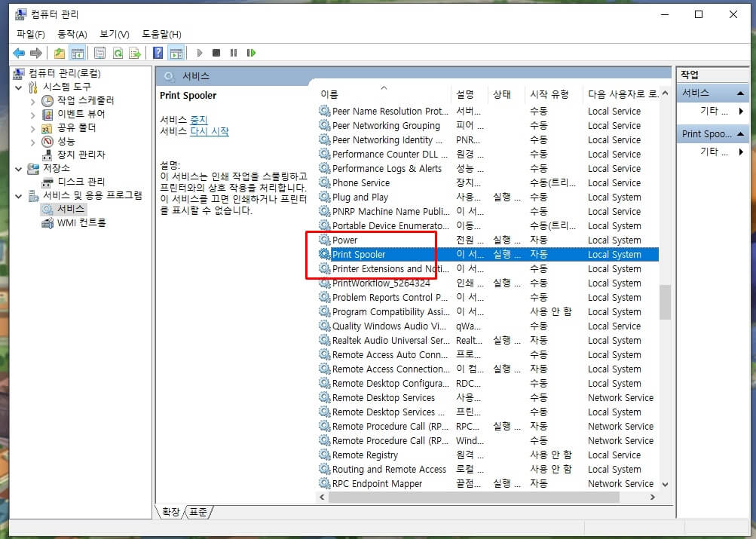Select Remote Desktop Configura... row
The width and height of the screenshot is (756, 539).
coord(488,383)
